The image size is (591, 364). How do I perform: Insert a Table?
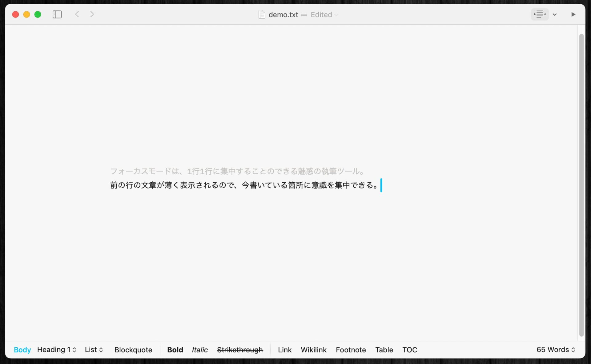pos(384,350)
